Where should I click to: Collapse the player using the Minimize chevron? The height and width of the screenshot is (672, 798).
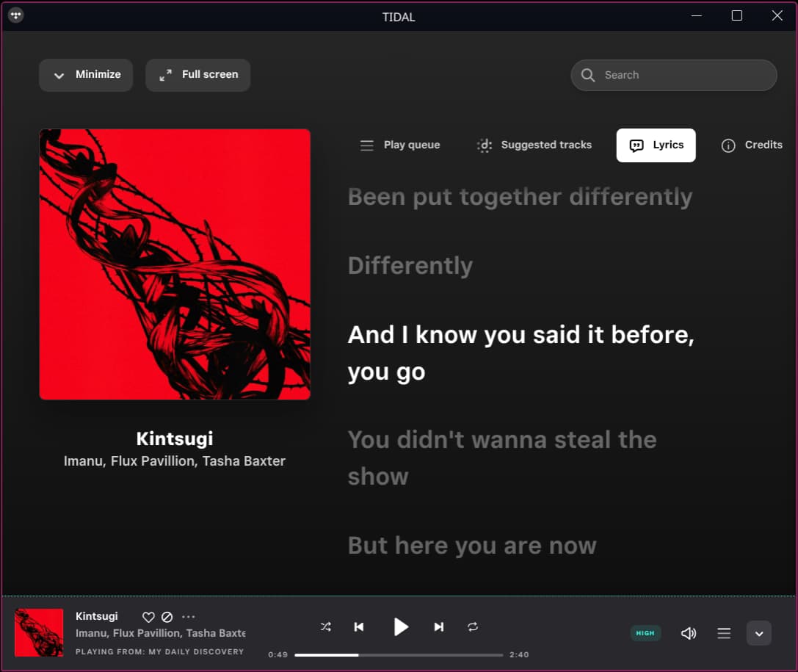85,74
